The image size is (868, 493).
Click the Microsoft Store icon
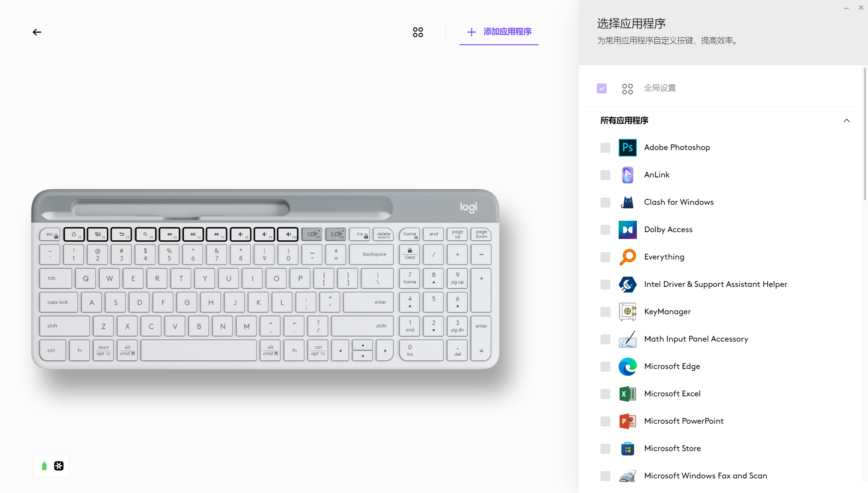(x=628, y=448)
